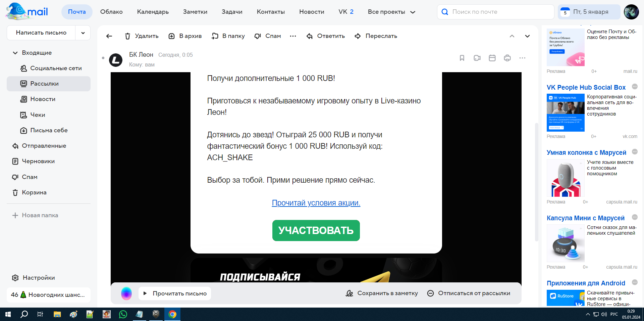Switch to the Облако tab

click(x=111, y=12)
